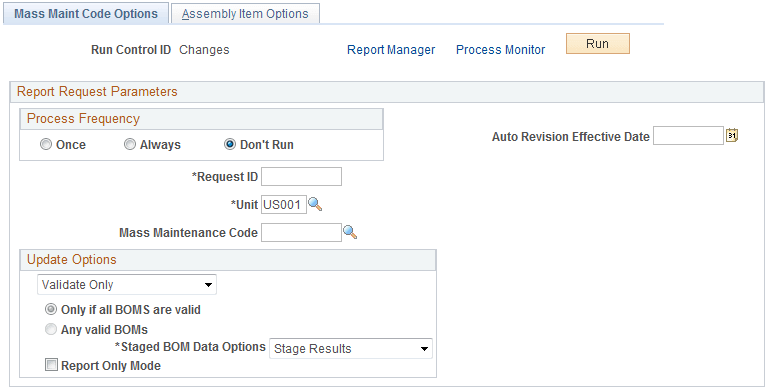The width and height of the screenshot is (774, 392).
Task: Open the Report Manager link
Action: tap(391, 50)
